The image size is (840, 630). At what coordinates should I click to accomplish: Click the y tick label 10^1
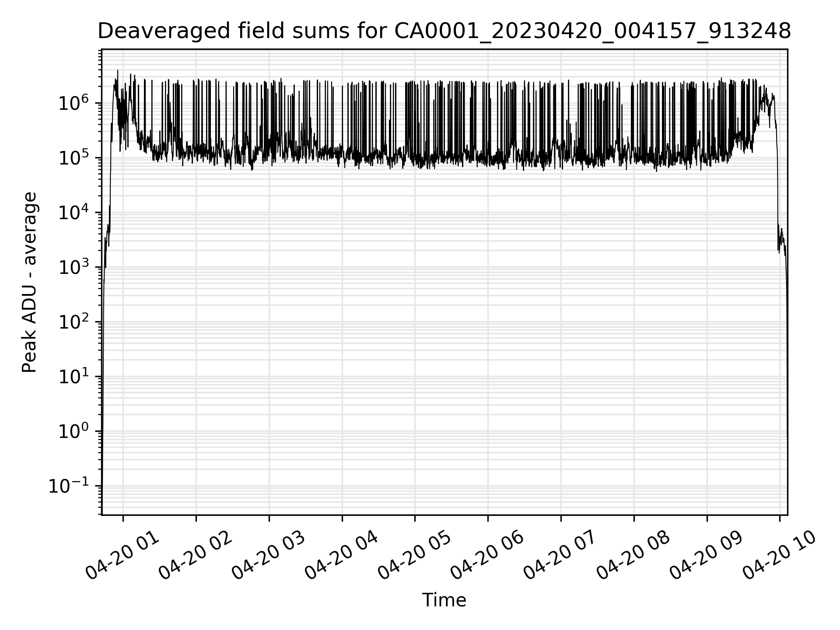tap(73, 376)
